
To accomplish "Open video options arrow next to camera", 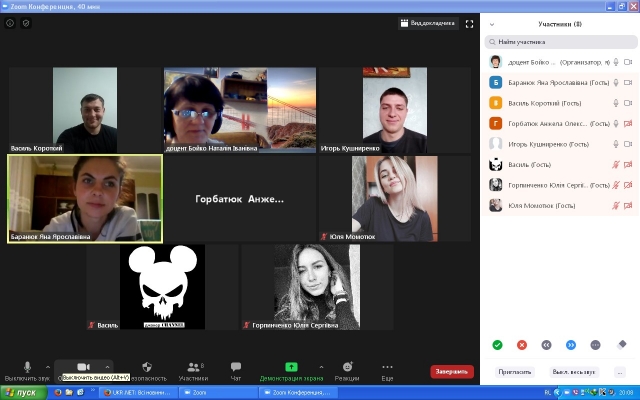I will [x=107, y=367].
